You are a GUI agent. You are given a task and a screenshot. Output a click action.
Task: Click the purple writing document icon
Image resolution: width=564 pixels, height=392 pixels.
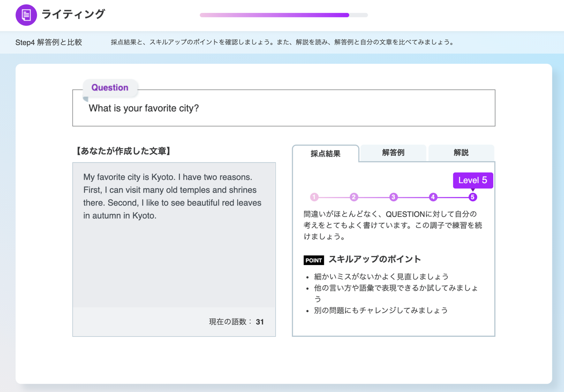coord(26,15)
